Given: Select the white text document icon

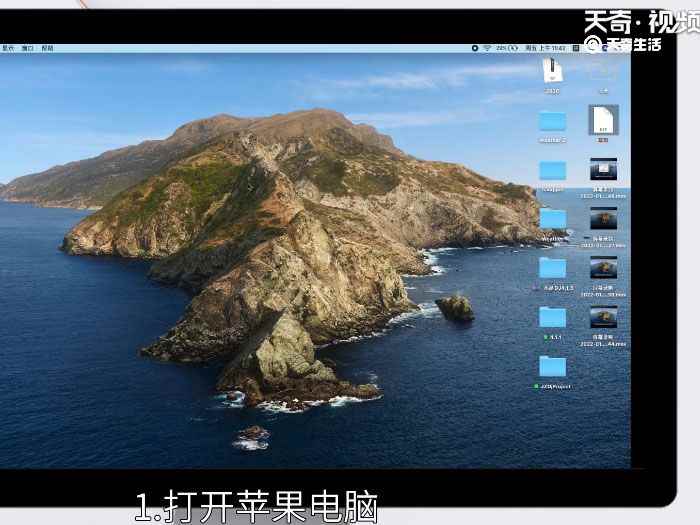Looking at the screenshot, I should click(603, 120).
